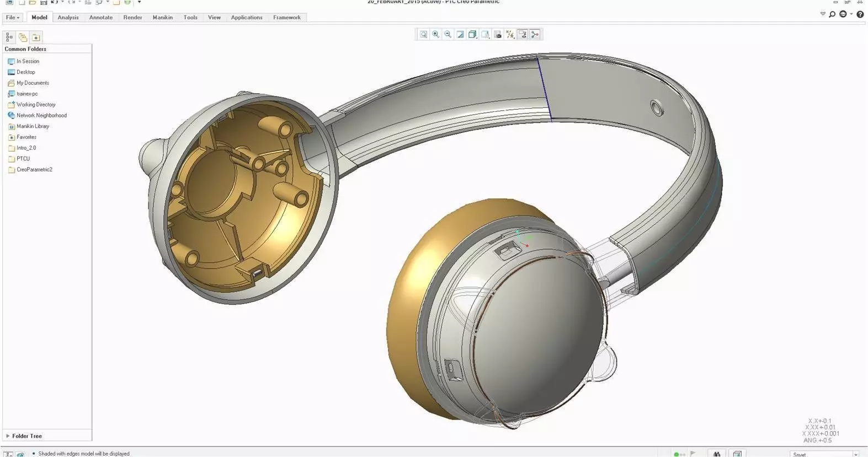868x457 pixels.
Task: Click the flag icon in status bar
Action: [693, 454]
